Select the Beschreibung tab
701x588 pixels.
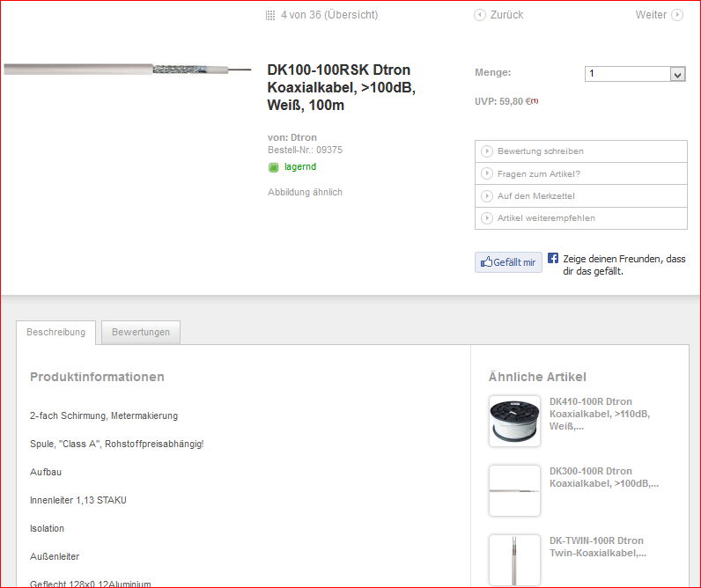(56, 333)
